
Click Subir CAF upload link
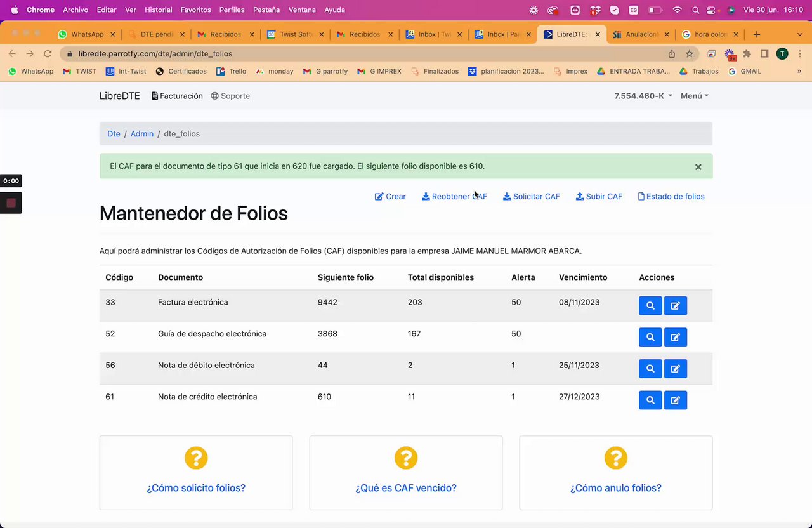pyautogui.click(x=599, y=197)
